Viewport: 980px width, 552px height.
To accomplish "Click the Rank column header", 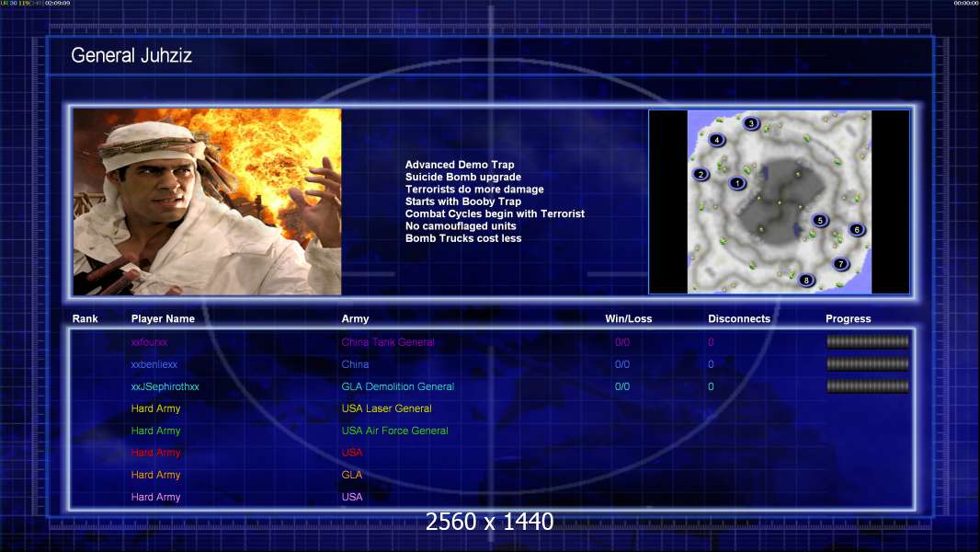I will (x=85, y=319).
